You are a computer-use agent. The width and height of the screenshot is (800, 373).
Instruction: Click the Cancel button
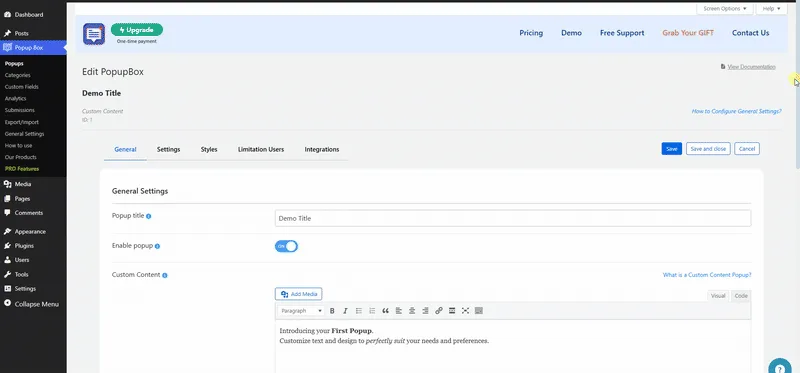click(x=747, y=148)
